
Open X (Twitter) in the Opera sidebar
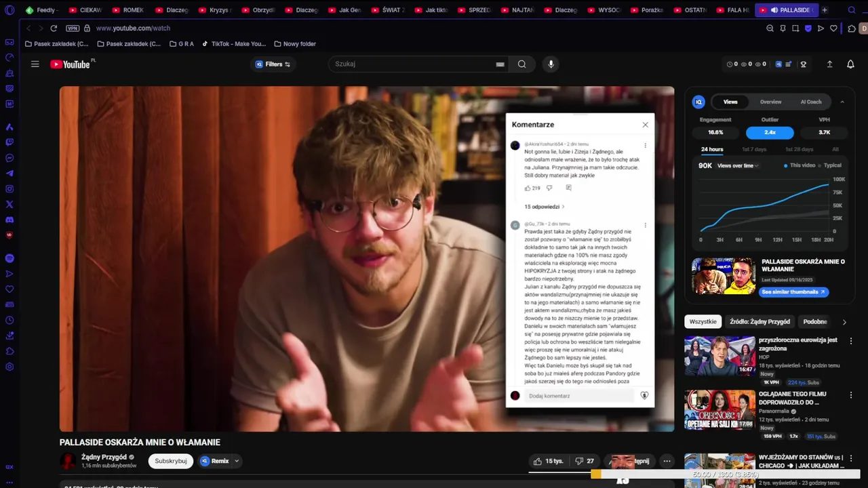coord(9,204)
